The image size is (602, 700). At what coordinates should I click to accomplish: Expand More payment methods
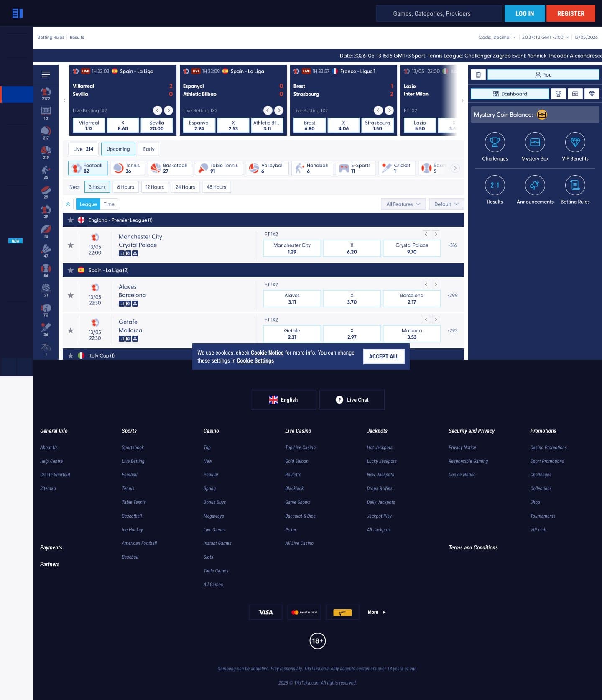pos(376,612)
